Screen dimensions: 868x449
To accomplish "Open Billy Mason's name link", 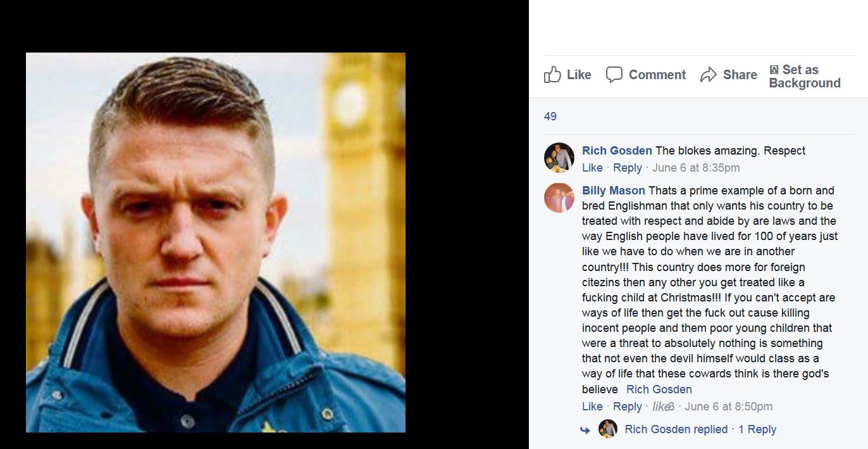I will point(614,191).
